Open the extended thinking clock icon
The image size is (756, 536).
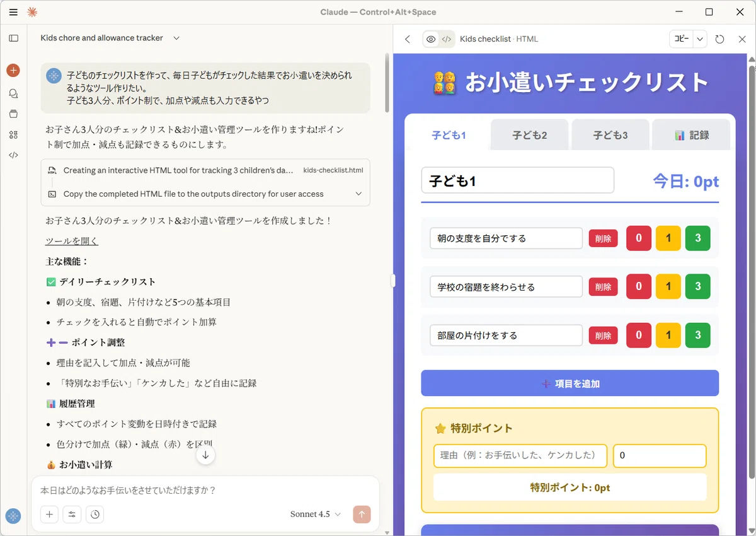pyautogui.click(x=94, y=514)
